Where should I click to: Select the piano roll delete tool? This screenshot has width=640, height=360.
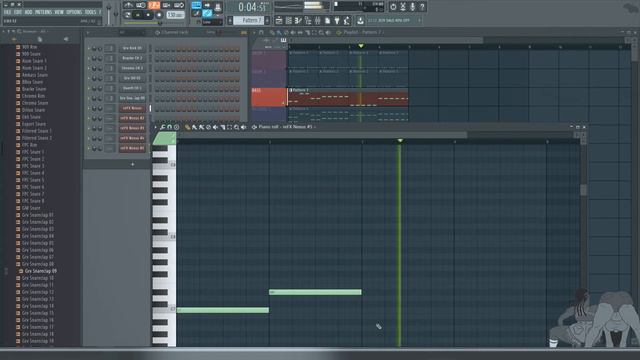[209, 127]
